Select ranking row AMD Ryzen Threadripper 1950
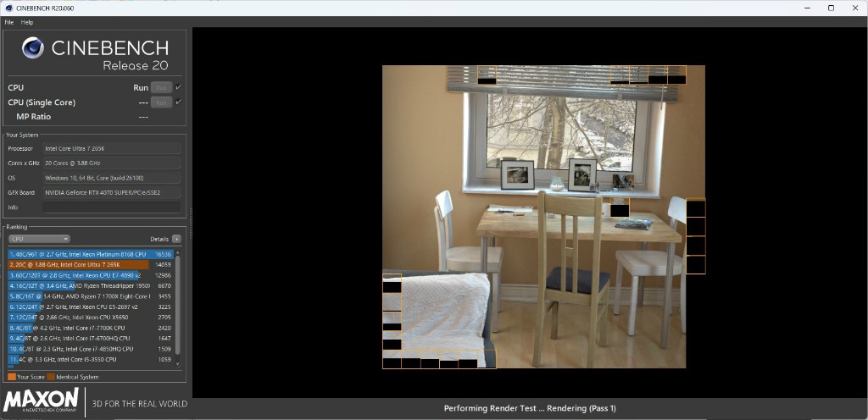 coord(90,285)
